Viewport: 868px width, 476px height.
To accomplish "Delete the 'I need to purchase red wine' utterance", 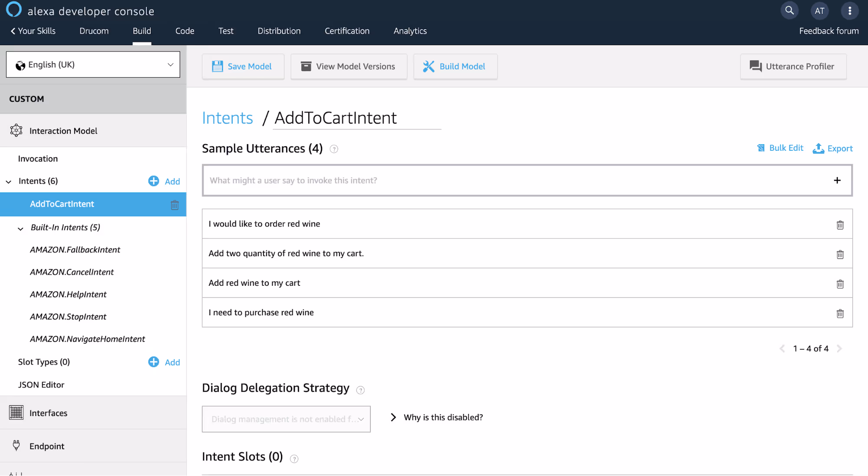I will pos(840,314).
